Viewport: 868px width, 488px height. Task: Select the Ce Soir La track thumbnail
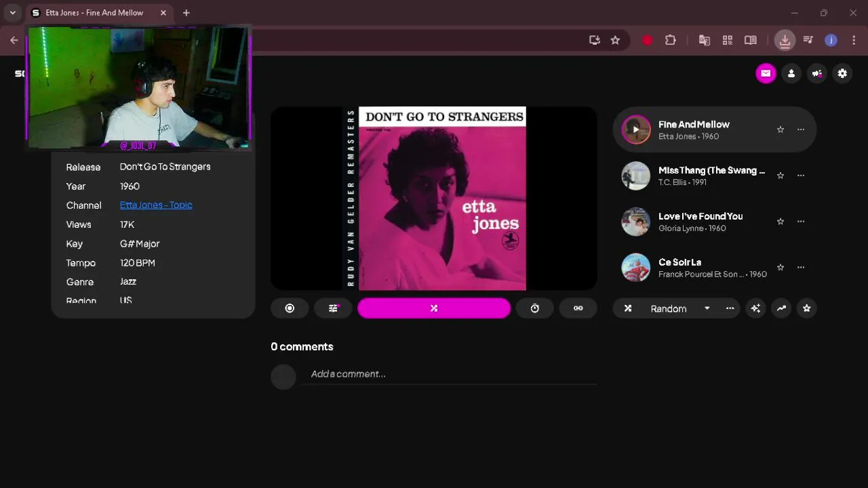click(636, 267)
